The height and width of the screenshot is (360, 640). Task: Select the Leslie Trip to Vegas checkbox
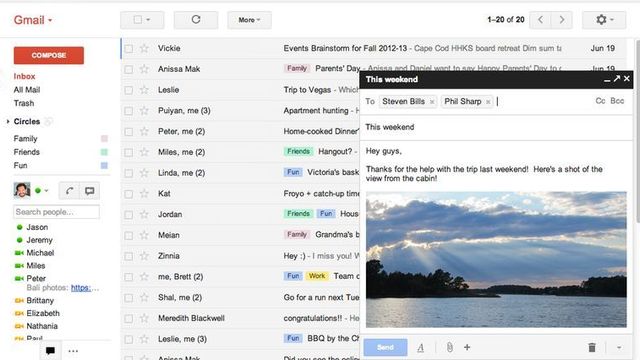pyautogui.click(x=129, y=90)
